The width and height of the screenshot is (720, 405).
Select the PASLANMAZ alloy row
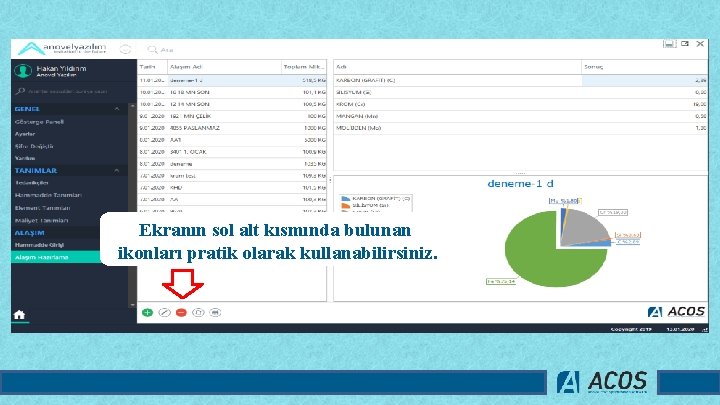232,128
